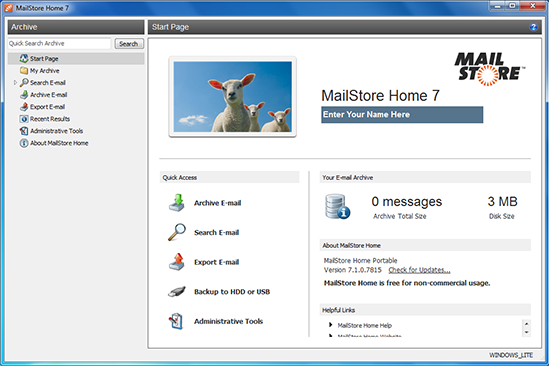The image size is (549, 366).
Task: Click Export E-mail sidebar icon
Action: coord(24,107)
